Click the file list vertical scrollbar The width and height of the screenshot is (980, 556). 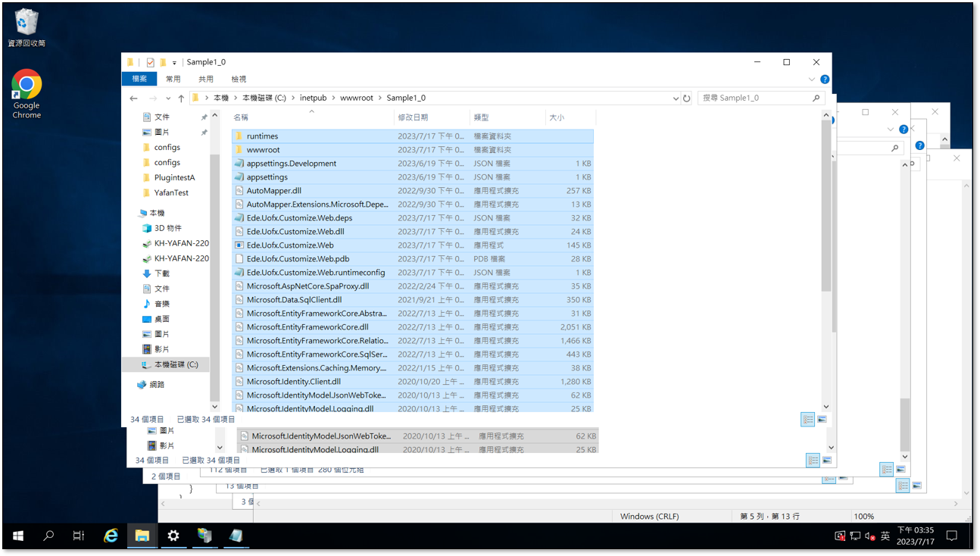pos(826,205)
